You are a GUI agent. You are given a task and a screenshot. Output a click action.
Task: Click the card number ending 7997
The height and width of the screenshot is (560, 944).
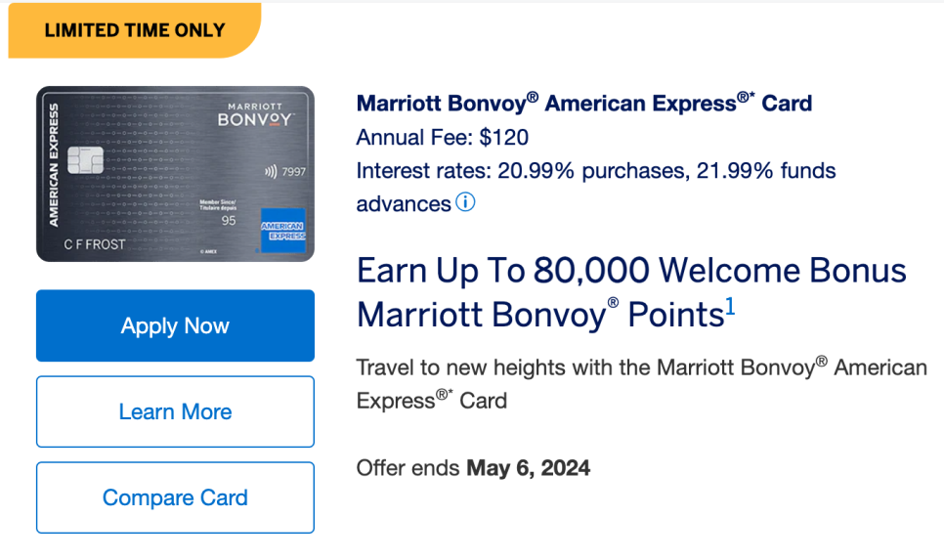294,172
